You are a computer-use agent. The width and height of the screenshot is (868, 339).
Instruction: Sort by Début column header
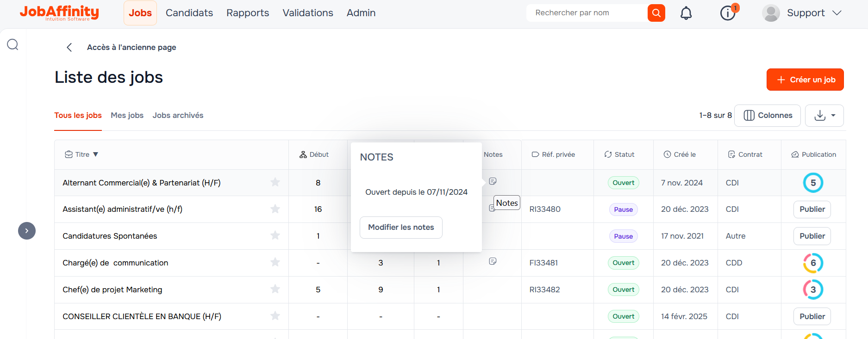click(x=314, y=154)
